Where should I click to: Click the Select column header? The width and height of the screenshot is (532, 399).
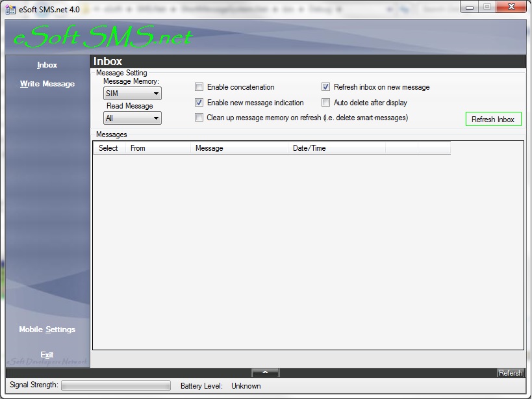coord(109,148)
